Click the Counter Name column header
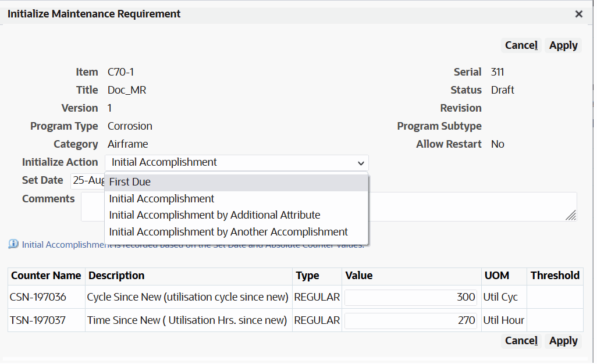597x364 pixels. (46, 276)
